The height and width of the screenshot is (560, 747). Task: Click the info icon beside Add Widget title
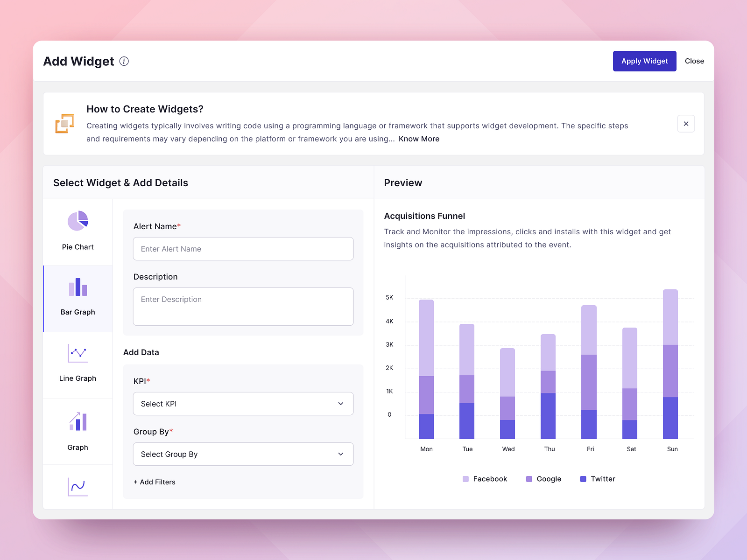(x=124, y=61)
